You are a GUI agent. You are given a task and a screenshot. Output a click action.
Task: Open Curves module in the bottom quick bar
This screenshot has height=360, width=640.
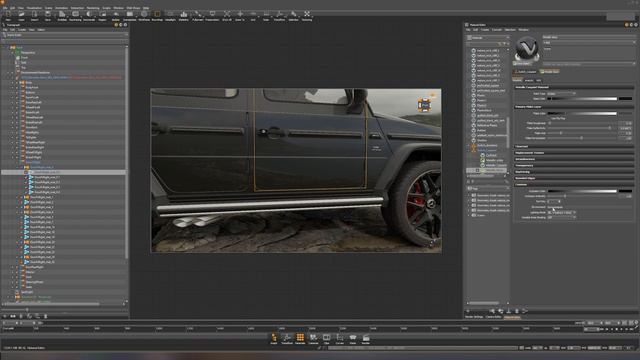[x=340, y=339]
